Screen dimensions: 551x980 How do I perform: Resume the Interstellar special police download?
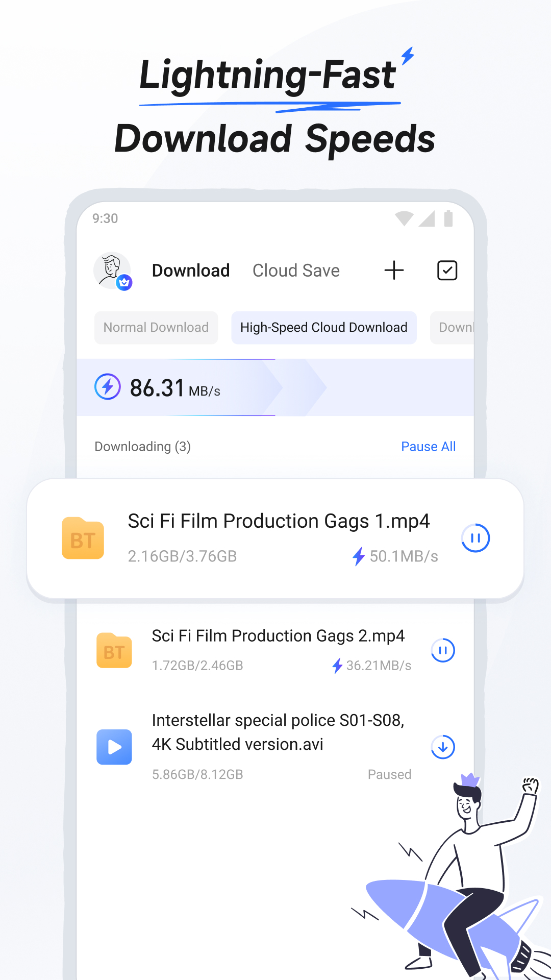[443, 747]
